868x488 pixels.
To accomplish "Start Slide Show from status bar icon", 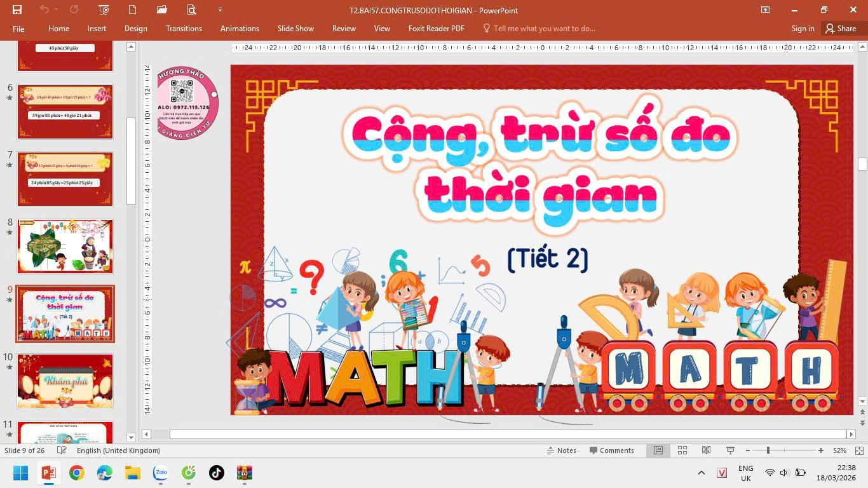I will [730, 451].
